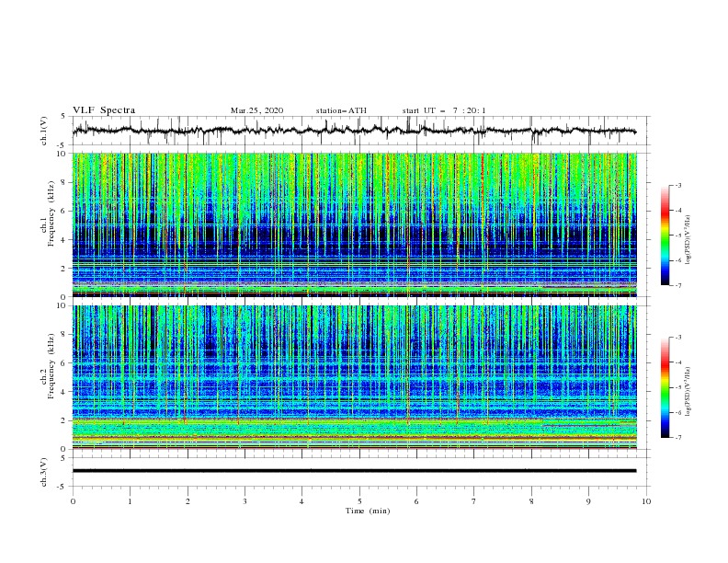Click time-axis tick label "6"
Viewport: 728px width, 563px height.
click(417, 501)
